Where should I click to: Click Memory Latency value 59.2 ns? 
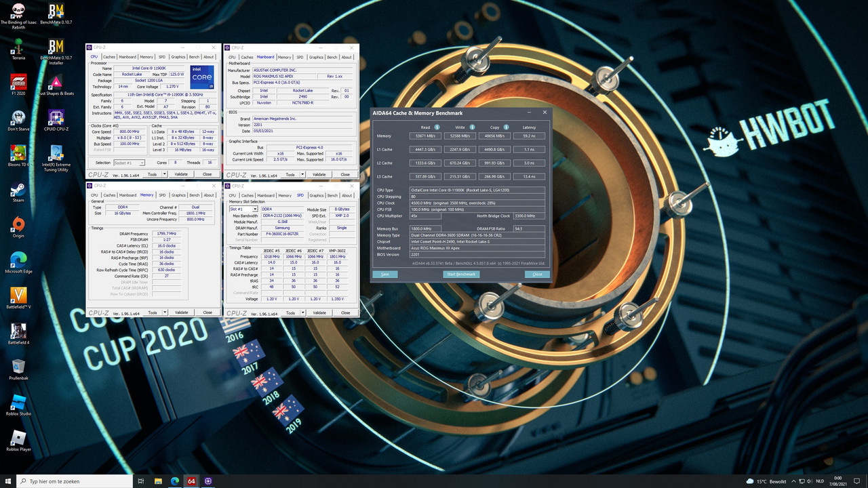pos(529,136)
